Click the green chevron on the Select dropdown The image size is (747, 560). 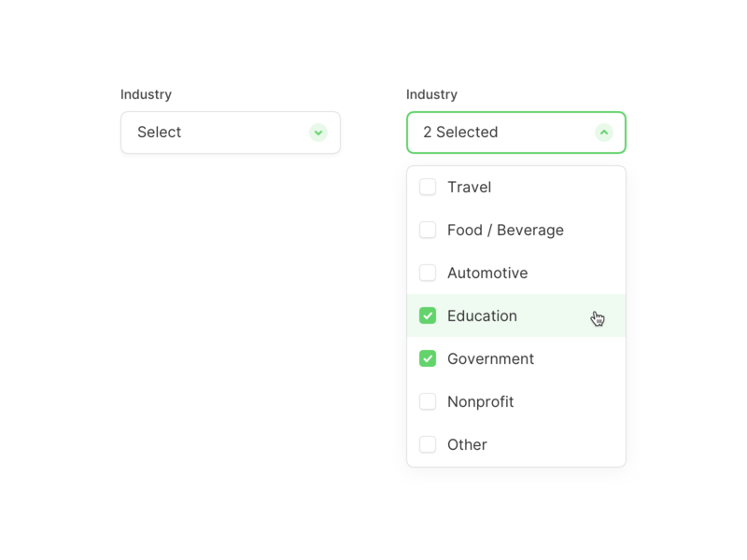318,133
